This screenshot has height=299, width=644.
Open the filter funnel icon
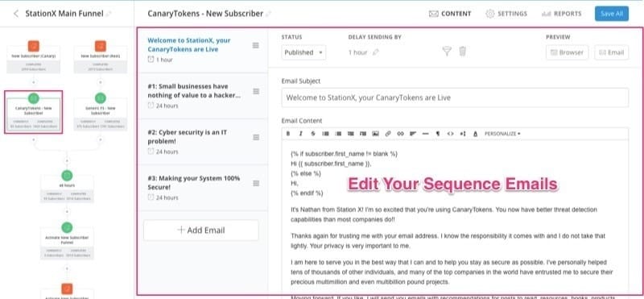(447, 52)
